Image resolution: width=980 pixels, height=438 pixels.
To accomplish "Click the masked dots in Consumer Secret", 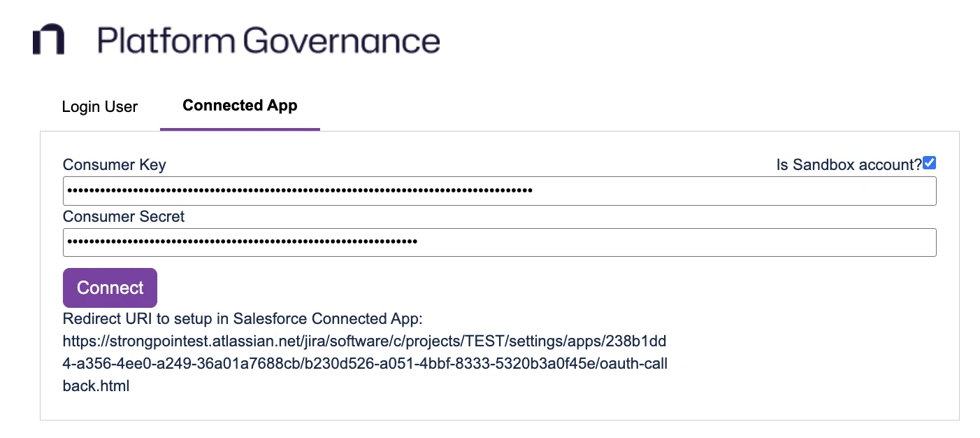I will (241, 242).
